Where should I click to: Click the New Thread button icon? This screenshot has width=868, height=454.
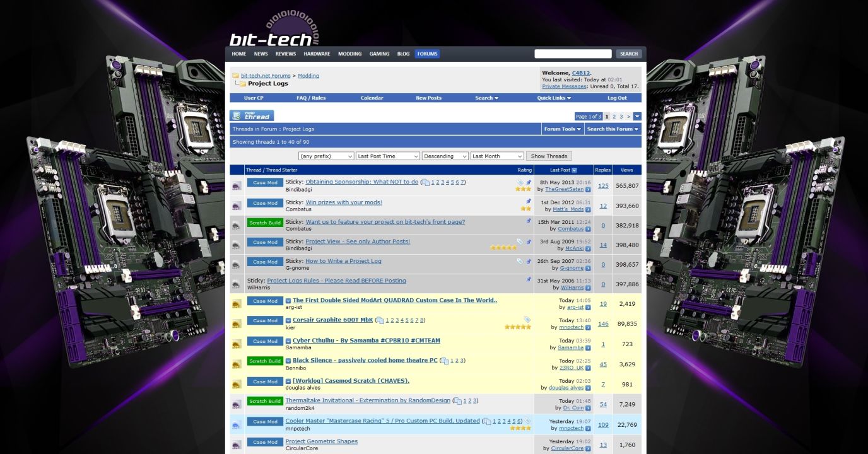pyautogui.click(x=252, y=115)
